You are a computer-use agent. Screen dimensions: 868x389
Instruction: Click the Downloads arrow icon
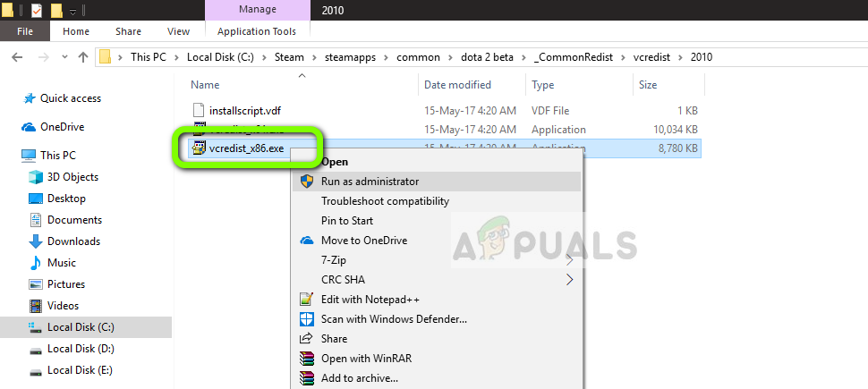(x=36, y=241)
